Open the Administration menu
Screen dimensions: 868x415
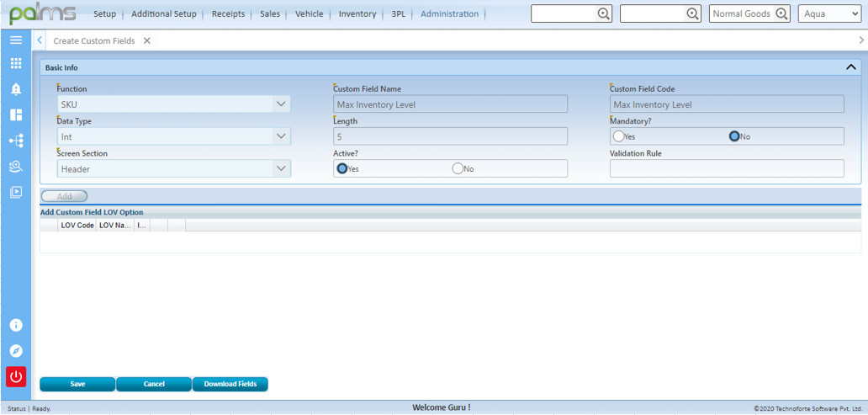point(449,14)
